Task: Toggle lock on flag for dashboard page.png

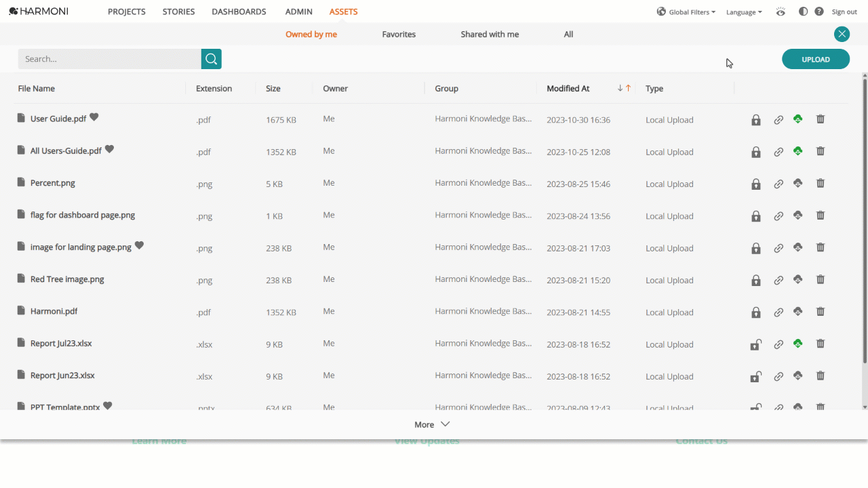Action: [x=755, y=216]
